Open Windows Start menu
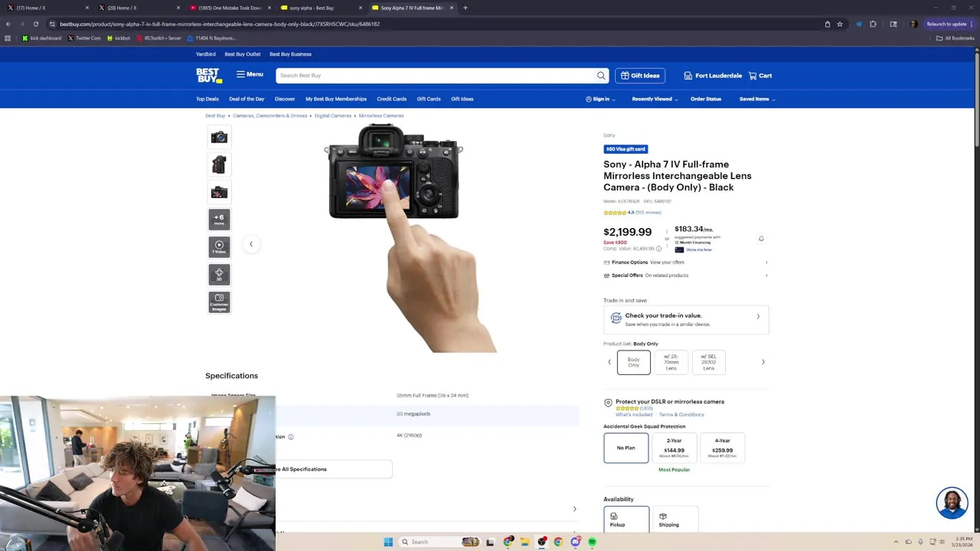This screenshot has width=980, height=551. click(x=388, y=542)
